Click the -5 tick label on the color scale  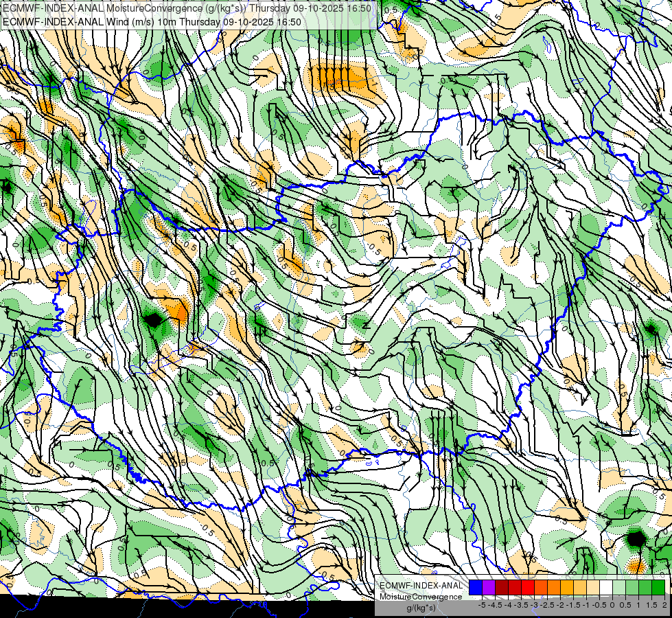(x=482, y=605)
